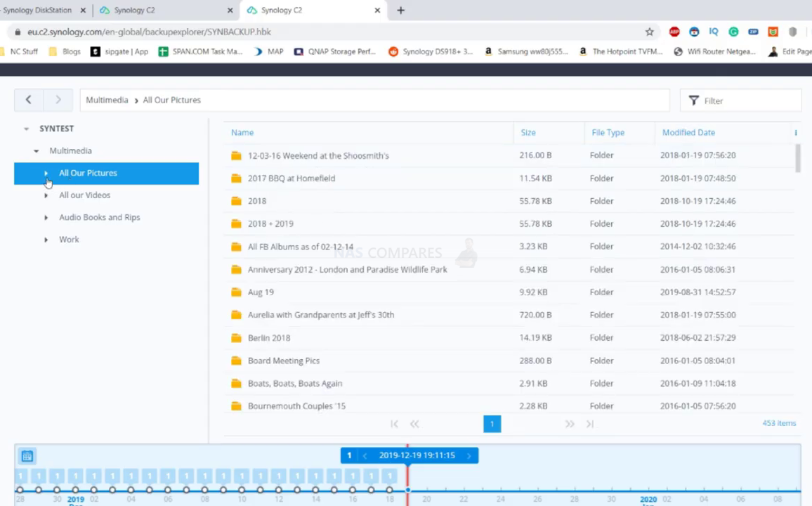
Task: Go forward with the navigation forward arrow
Action: (x=58, y=100)
